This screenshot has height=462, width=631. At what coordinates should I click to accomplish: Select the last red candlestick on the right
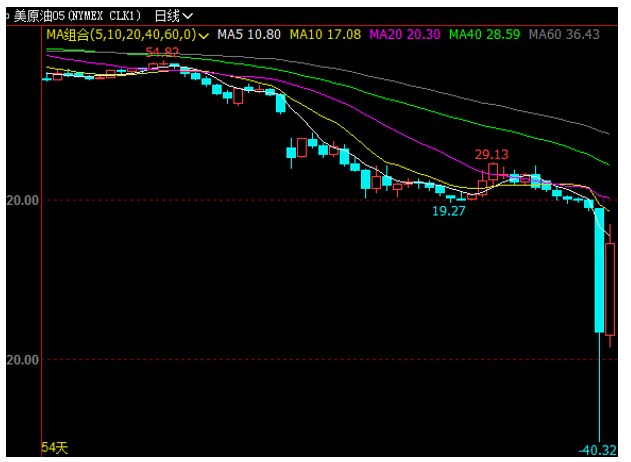pos(610,288)
